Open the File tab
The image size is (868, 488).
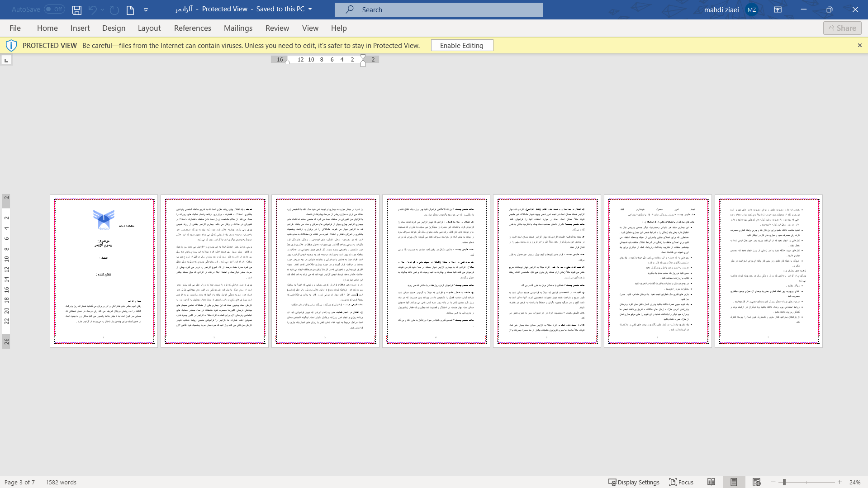click(x=15, y=28)
